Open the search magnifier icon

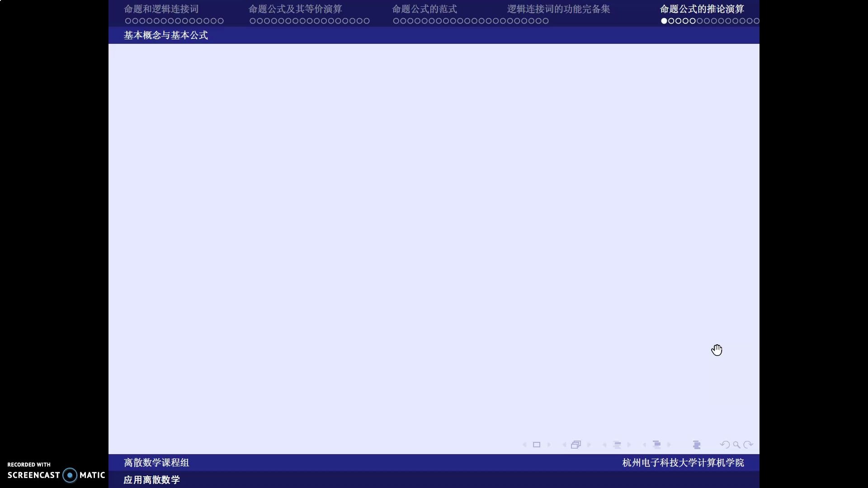coord(736,445)
